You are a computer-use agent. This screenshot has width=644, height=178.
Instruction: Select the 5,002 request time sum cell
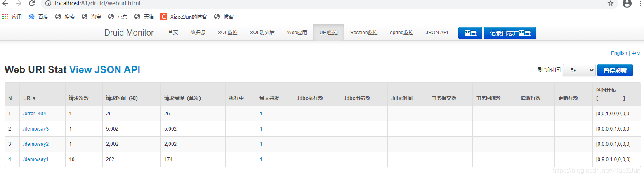(x=132, y=129)
